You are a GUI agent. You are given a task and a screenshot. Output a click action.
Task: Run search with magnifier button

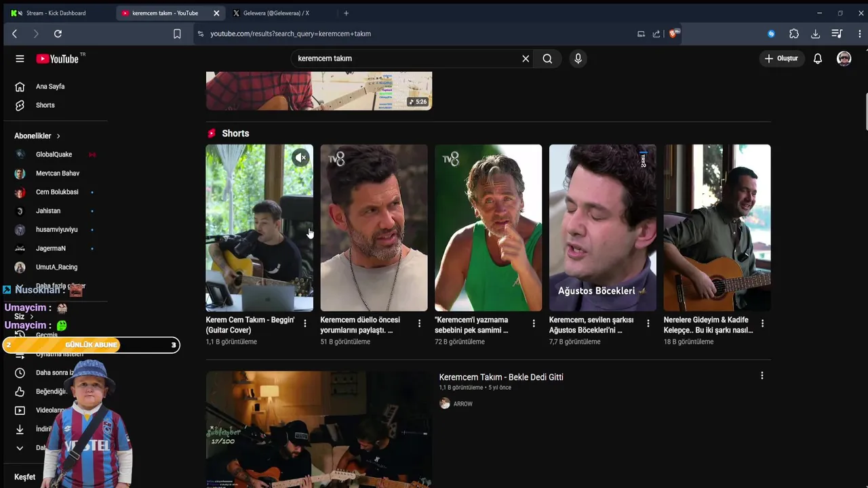(x=547, y=59)
